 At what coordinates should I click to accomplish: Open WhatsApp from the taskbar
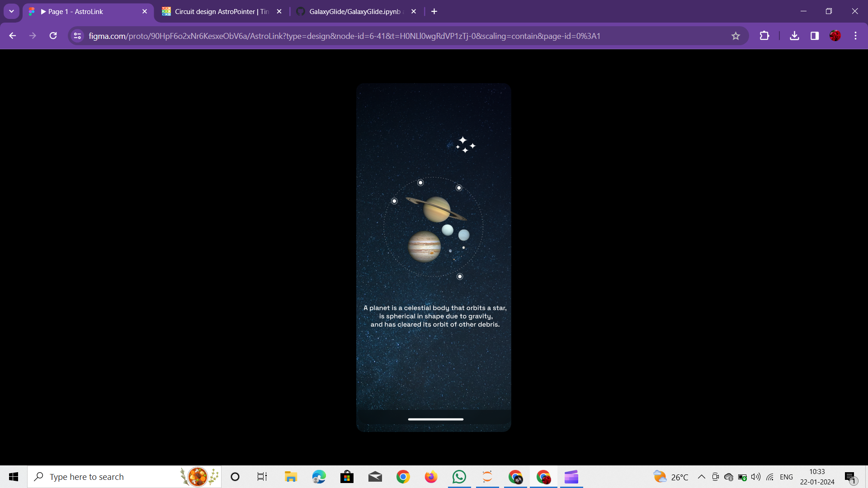pyautogui.click(x=459, y=477)
